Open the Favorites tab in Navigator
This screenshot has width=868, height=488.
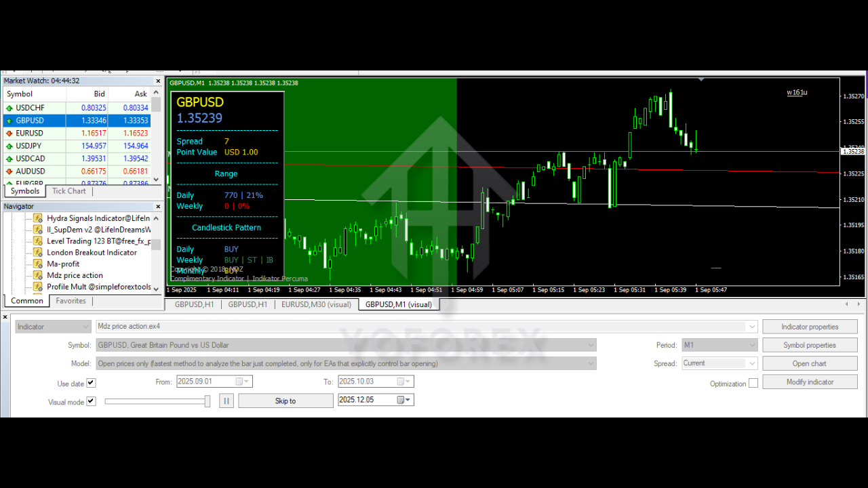(71, 300)
